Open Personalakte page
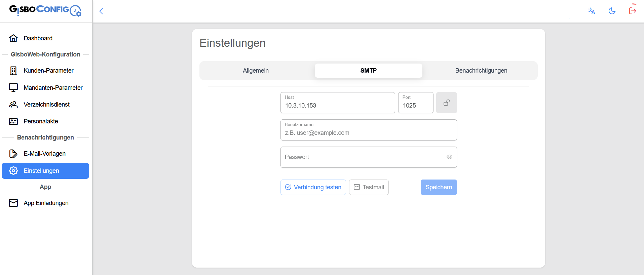Screen dimensions: 644x275 tap(45, 121)
